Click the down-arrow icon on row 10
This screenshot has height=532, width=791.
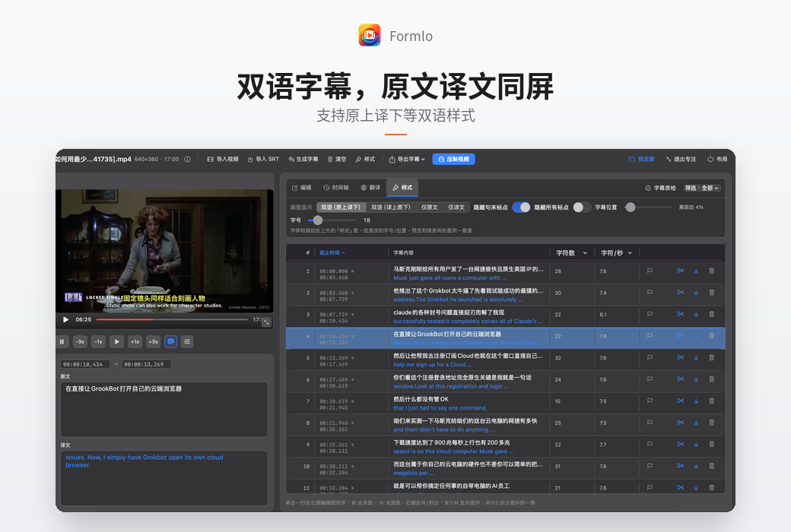click(x=696, y=466)
